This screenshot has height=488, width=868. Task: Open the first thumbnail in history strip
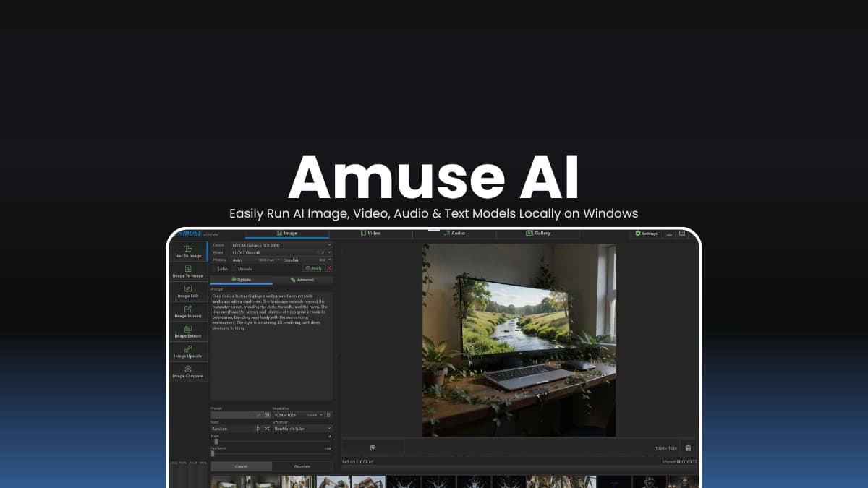[x=227, y=481]
